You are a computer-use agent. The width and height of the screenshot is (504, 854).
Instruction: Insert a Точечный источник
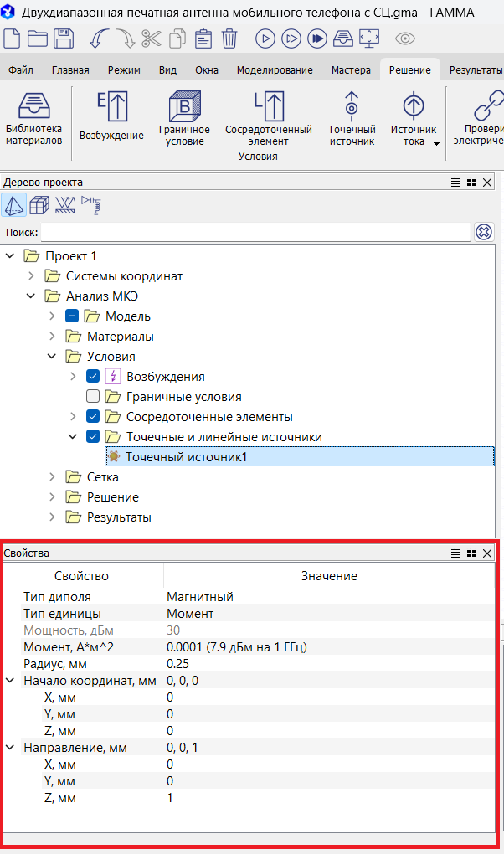352,120
